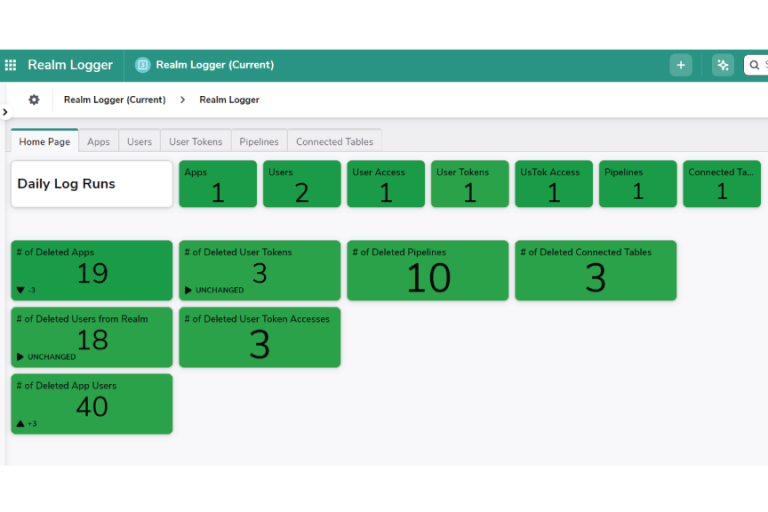Click the Realm Logger breadcrumb link
This screenshot has width=768, height=512.
229,100
